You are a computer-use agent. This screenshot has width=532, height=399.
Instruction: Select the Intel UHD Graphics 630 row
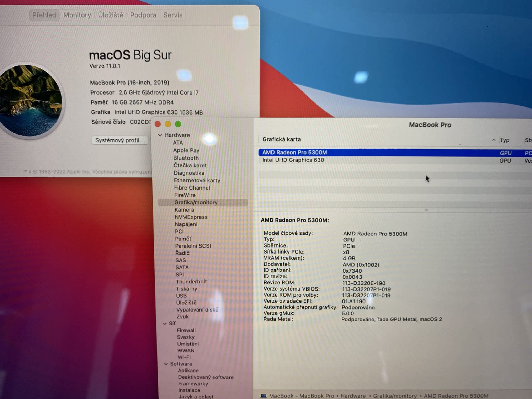(x=293, y=160)
